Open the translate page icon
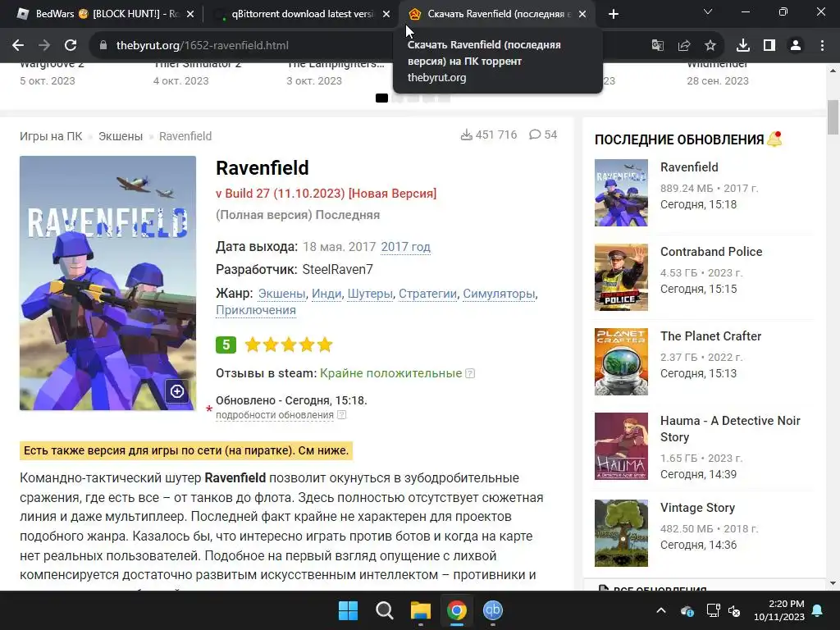The height and width of the screenshot is (630, 840). point(657,46)
